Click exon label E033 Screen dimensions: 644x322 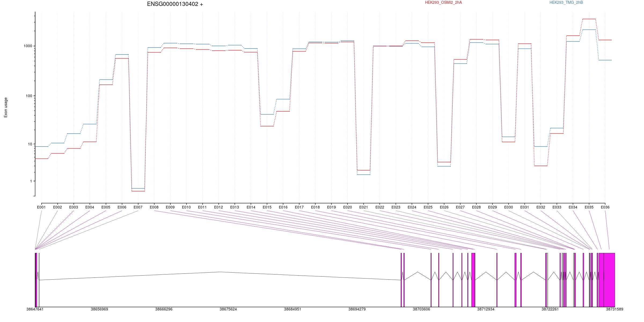tap(557, 207)
